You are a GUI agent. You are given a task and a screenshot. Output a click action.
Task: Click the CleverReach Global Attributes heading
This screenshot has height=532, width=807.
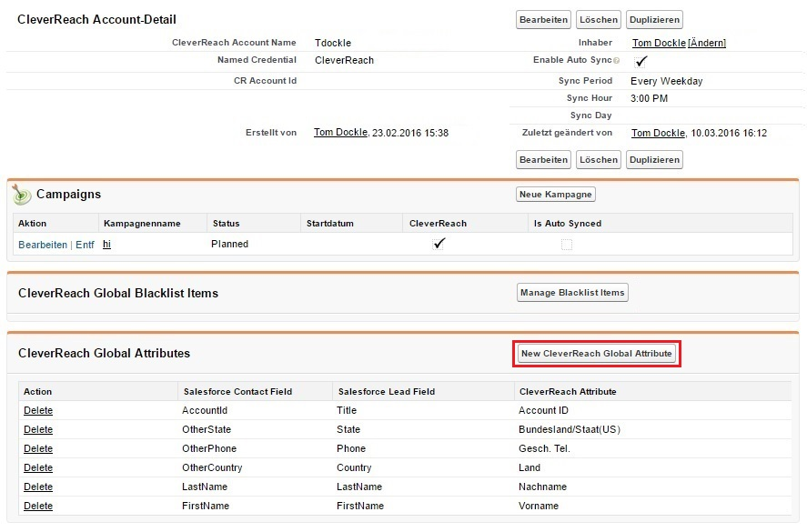(104, 354)
